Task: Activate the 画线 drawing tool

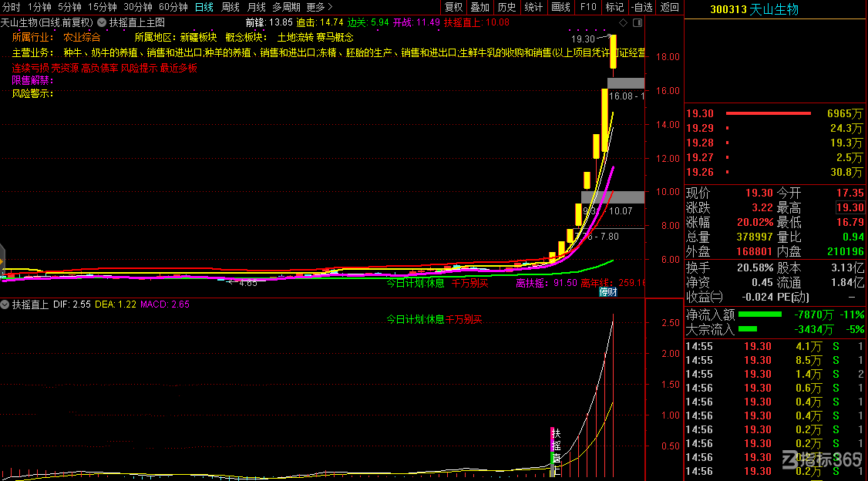Action: pyautogui.click(x=560, y=7)
